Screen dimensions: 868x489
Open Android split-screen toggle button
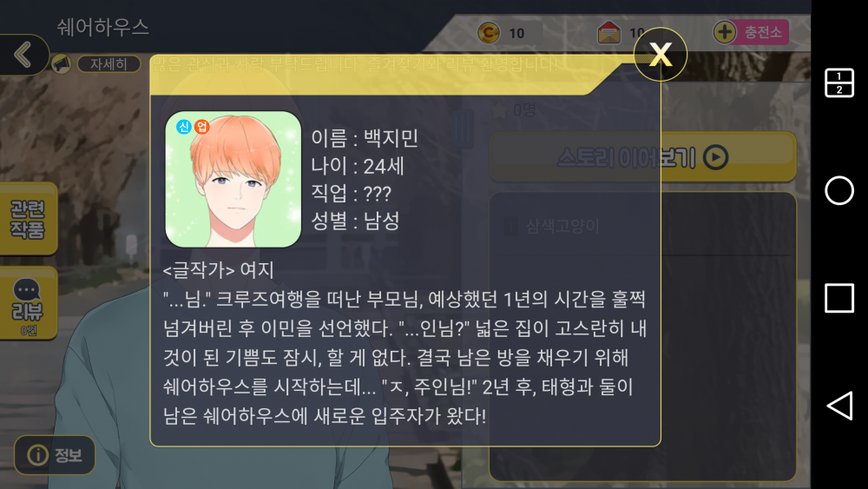point(839,83)
